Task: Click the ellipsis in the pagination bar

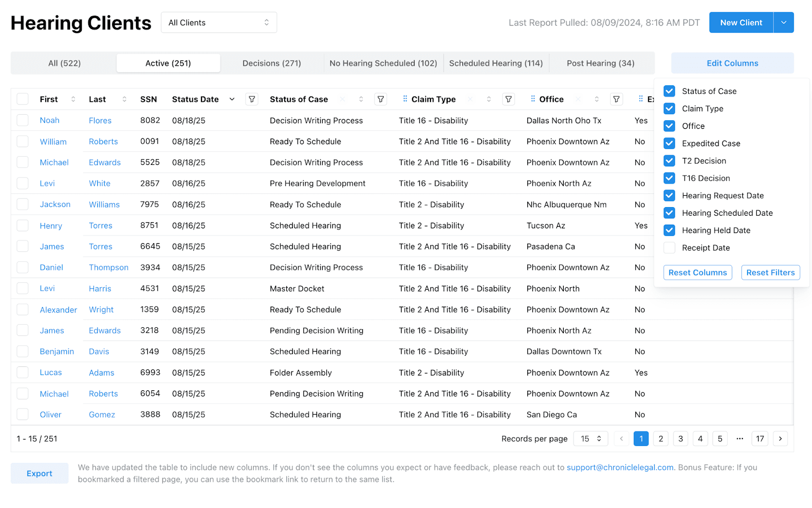Action: (x=739, y=438)
